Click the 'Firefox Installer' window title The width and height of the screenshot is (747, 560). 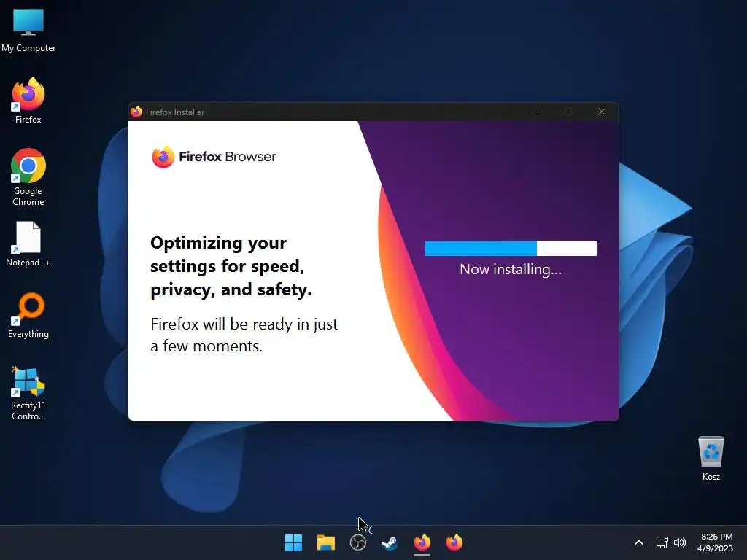[175, 112]
